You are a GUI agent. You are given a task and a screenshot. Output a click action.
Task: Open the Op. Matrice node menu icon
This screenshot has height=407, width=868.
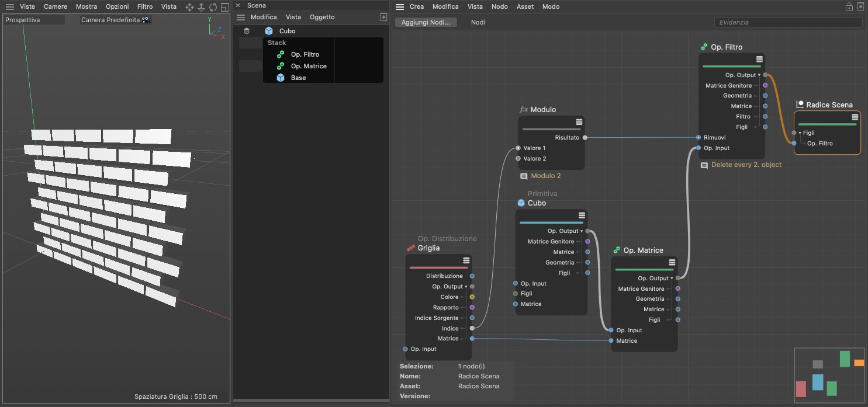(x=672, y=263)
